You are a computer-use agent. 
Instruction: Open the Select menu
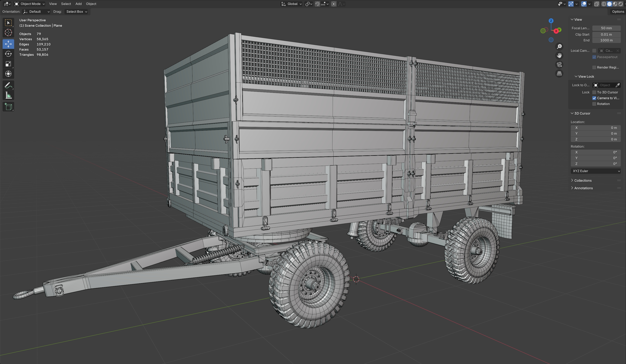(66, 4)
